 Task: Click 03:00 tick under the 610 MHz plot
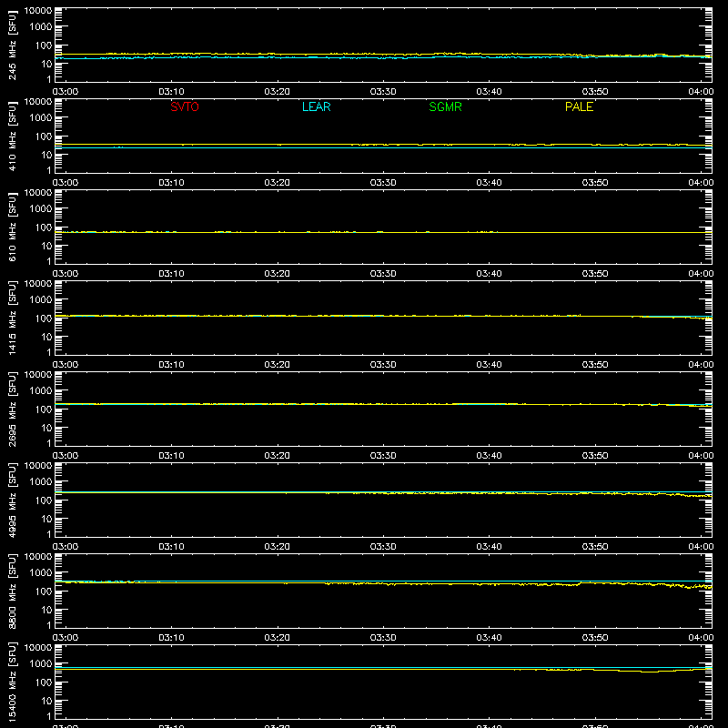pyautogui.click(x=66, y=274)
